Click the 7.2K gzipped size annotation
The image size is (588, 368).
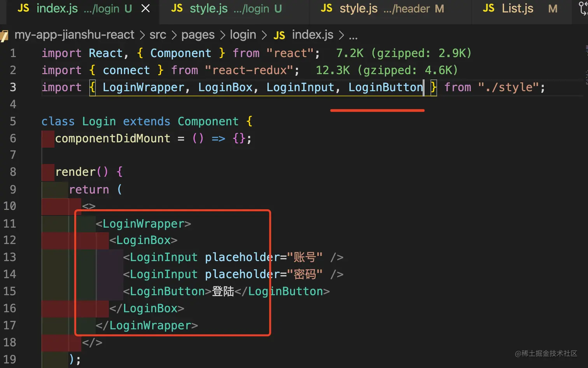(404, 53)
